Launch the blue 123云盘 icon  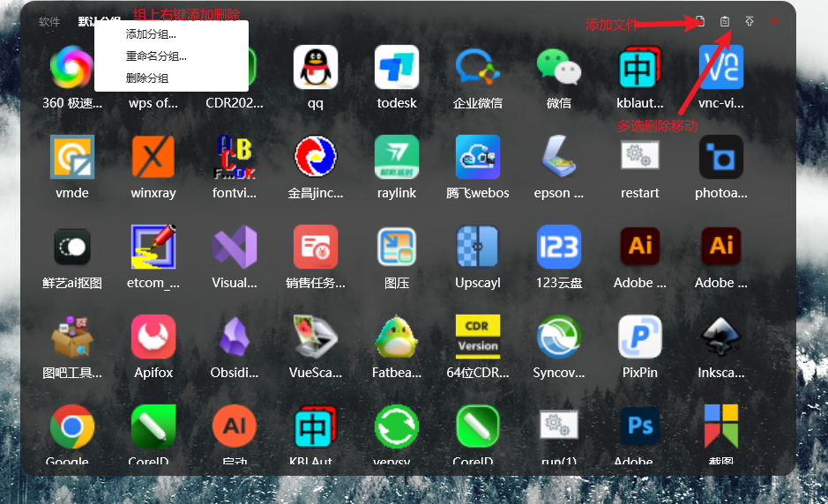[559, 247]
